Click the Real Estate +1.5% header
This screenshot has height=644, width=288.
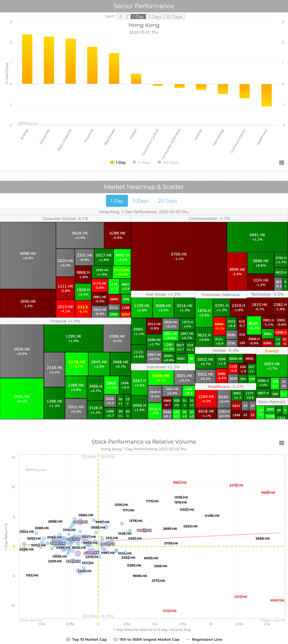coord(163,294)
